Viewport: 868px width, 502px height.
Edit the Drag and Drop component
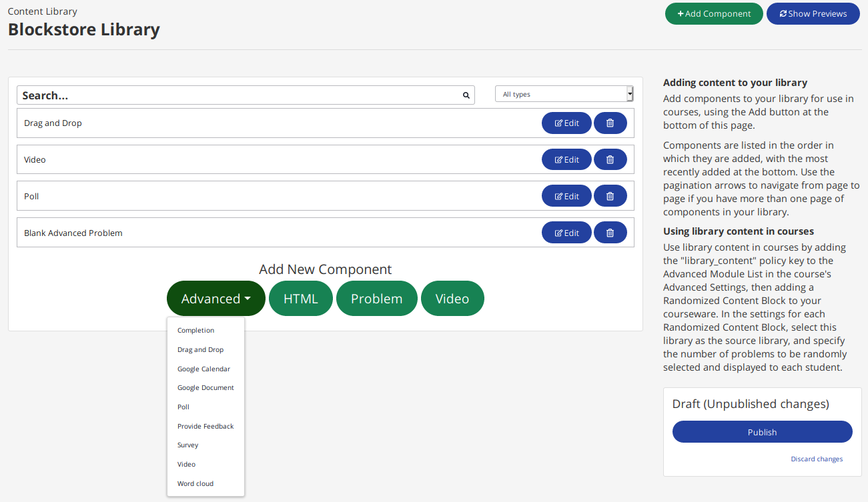tap(566, 123)
